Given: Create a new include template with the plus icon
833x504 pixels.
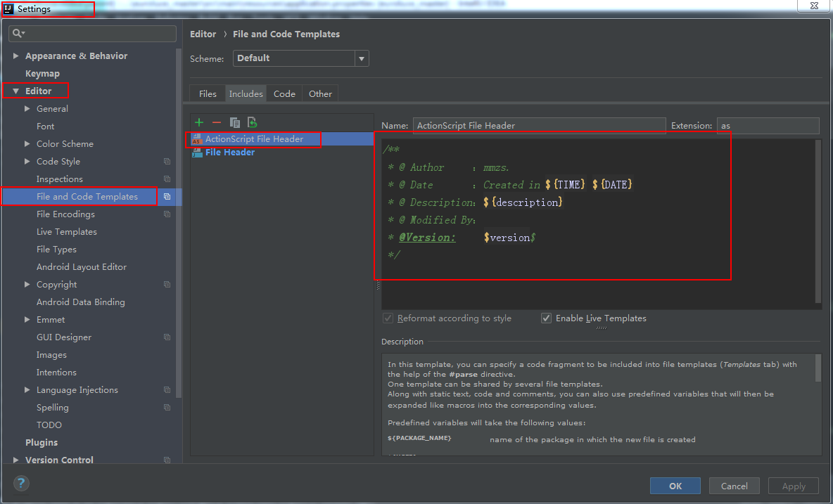Looking at the screenshot, I should point(199,122).
